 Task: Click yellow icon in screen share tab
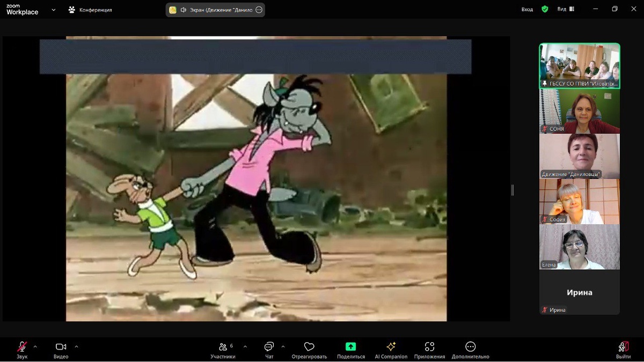point(173,10)
